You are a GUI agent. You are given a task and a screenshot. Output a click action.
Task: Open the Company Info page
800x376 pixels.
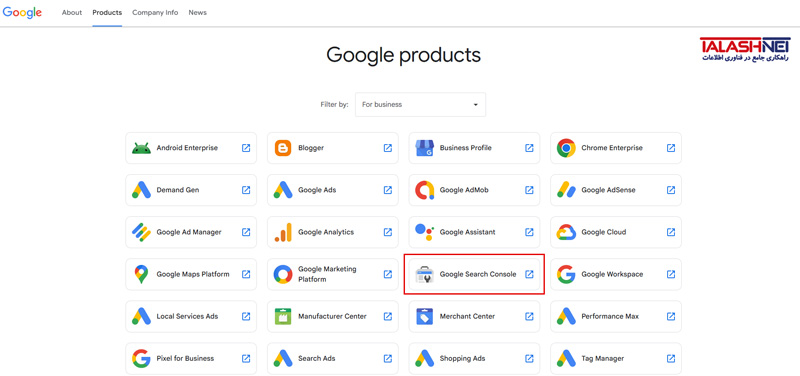(155, 13)
